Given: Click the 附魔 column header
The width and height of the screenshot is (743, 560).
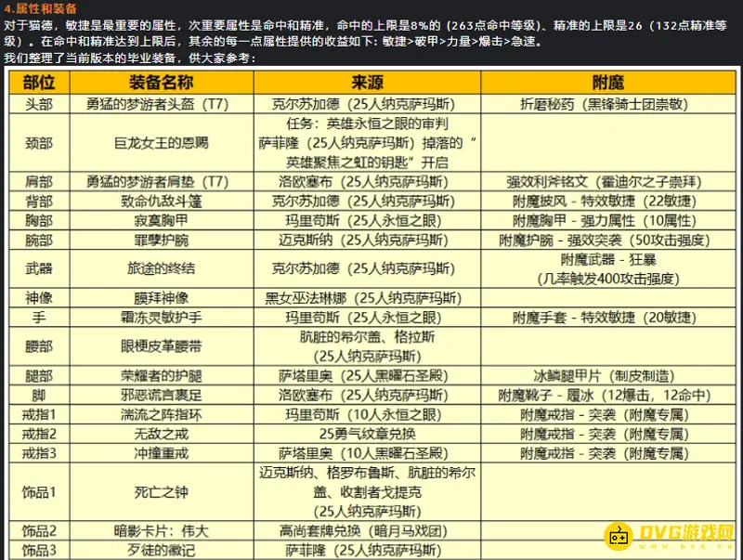Looking at the screenshot, I should (x=608, y=83).
